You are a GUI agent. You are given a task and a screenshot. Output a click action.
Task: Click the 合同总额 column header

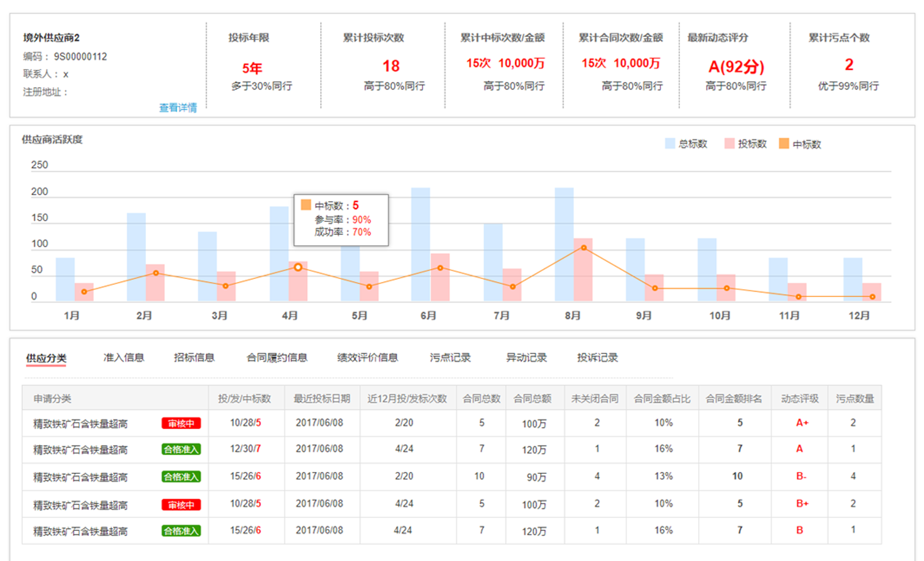(x=532, y=399)
